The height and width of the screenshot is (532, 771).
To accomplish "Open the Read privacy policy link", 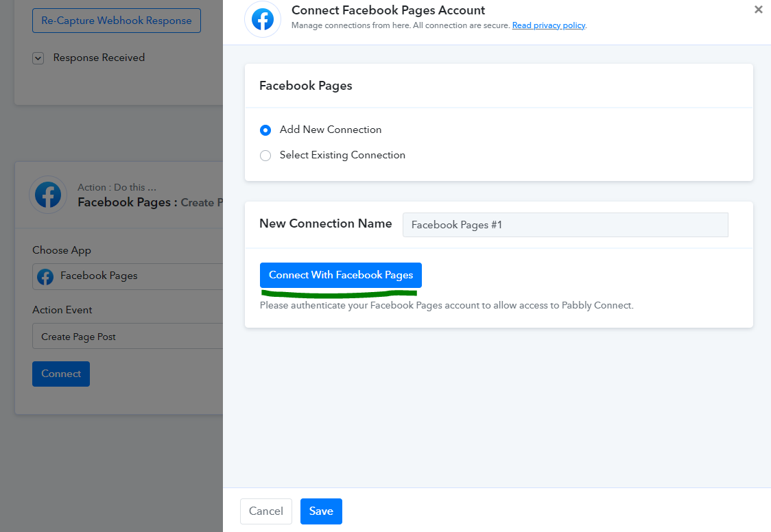I will click(549, 25).
